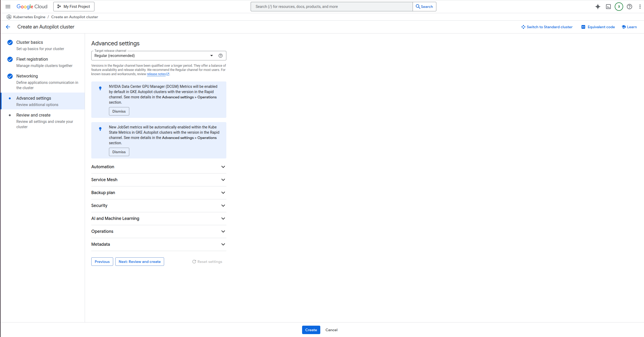Click the back arrow beside page title

pyautogui.click(x=8, y=27)
